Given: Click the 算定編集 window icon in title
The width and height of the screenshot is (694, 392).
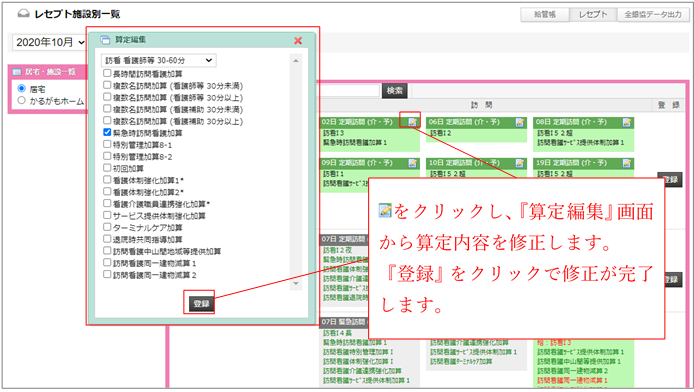Looking at the screenshot, I should tap(105, 40).
